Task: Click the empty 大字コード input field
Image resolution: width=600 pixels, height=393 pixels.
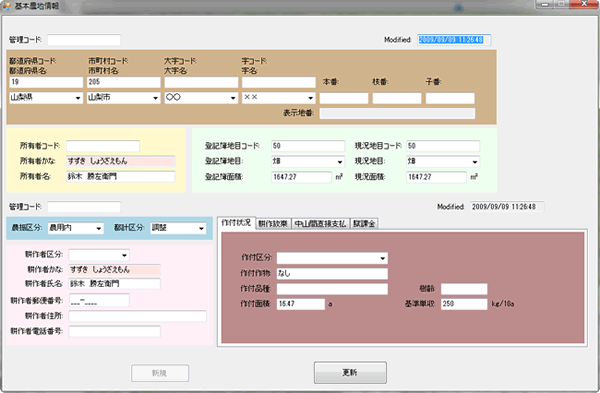Action: tap(201, 82)
